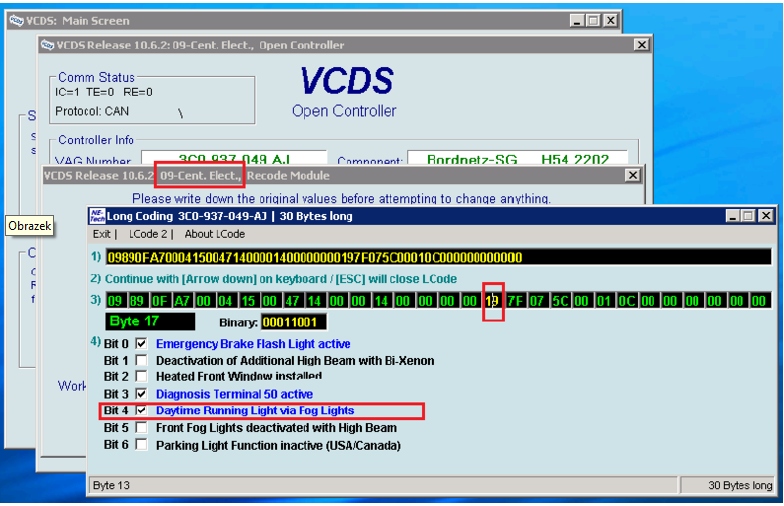Maximize the Long Coding window
Viewport: 784px width, 506px height.
(x=748, y=216)
